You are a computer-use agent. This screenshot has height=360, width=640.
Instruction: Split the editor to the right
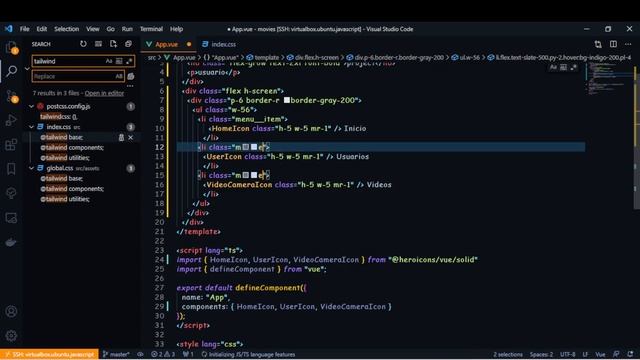613,44
